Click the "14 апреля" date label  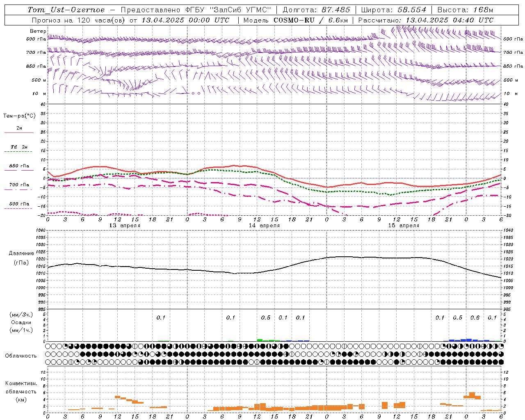[264, 226]
